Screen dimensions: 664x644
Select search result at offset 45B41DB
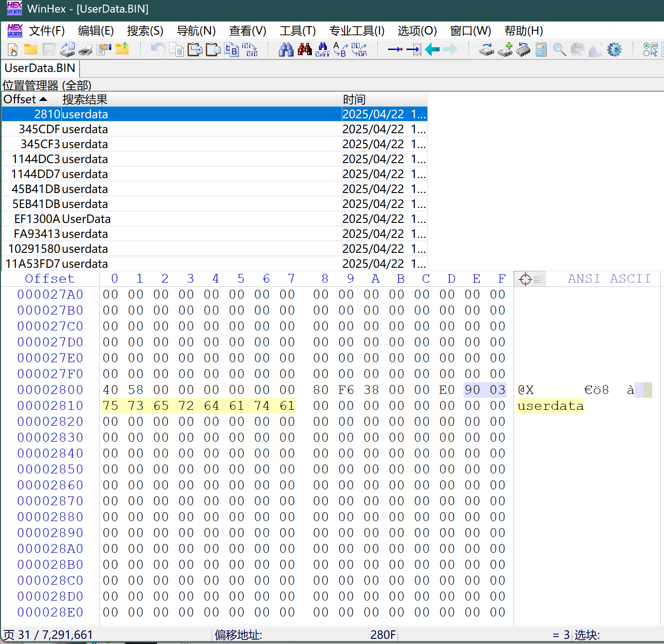[214, 189]
